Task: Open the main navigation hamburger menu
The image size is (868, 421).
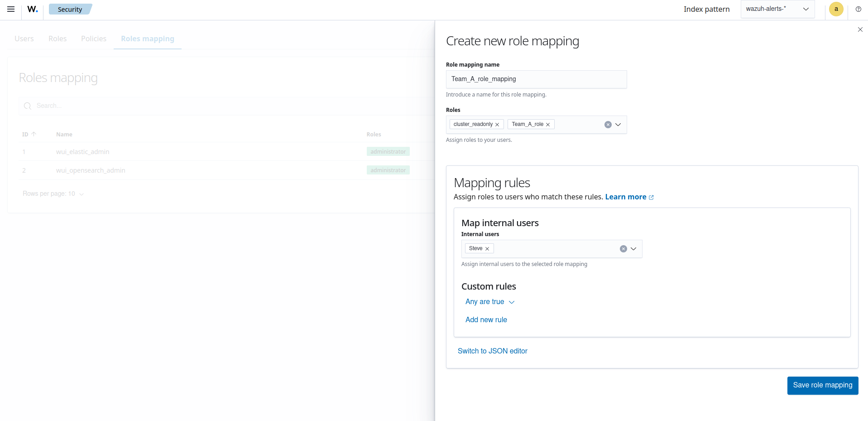Action: click(x=11, y=9)
